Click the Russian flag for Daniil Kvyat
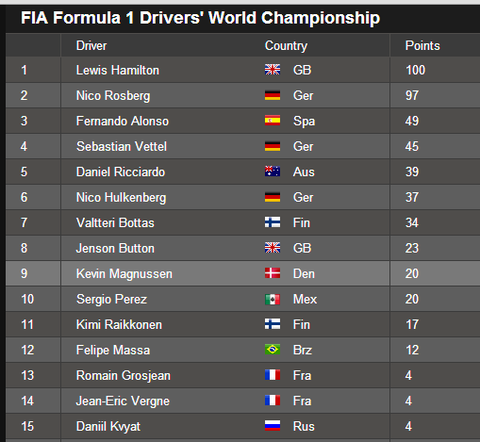 pyautogui.click(x=272, y=426)
